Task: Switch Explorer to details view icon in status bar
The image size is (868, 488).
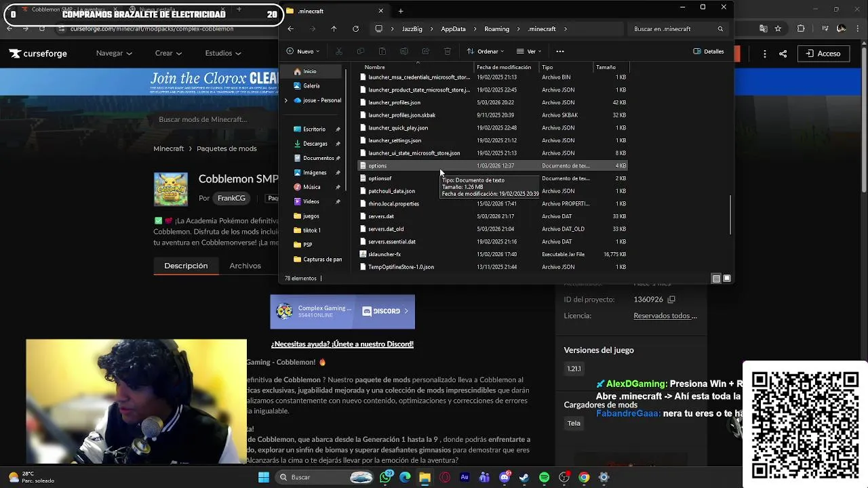Action: pos(716,279)
